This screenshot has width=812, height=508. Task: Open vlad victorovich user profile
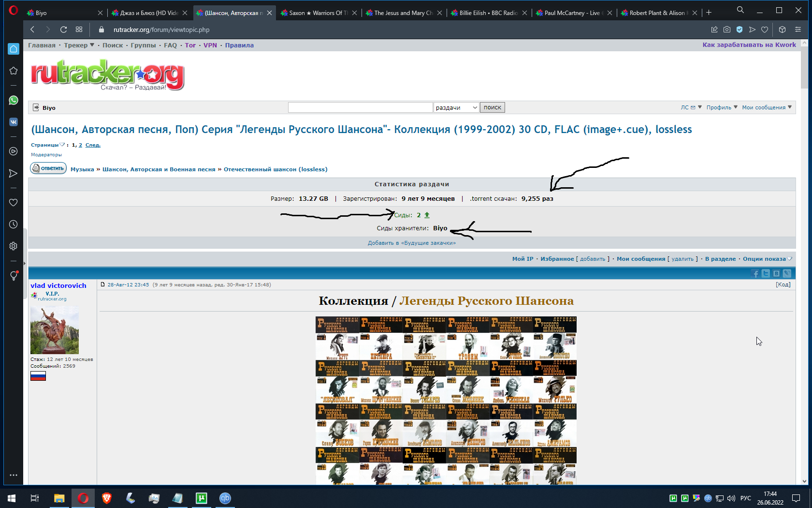(58, 285)
